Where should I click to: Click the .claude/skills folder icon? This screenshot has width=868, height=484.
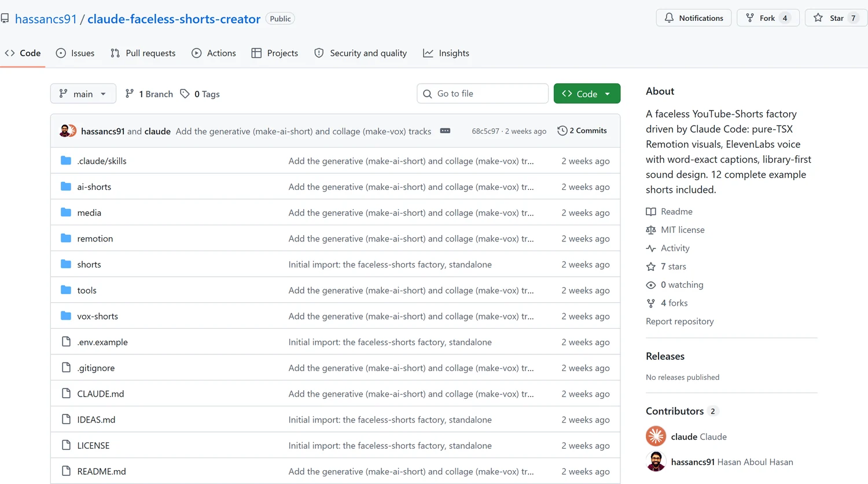pos(66,160)
